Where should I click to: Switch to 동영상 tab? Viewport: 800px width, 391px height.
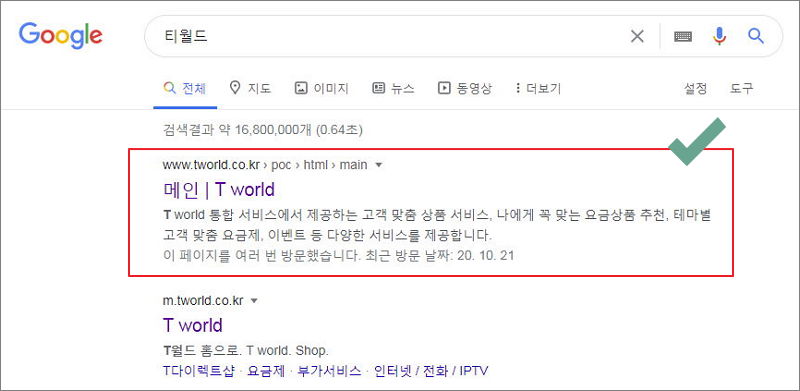[465, 88]
